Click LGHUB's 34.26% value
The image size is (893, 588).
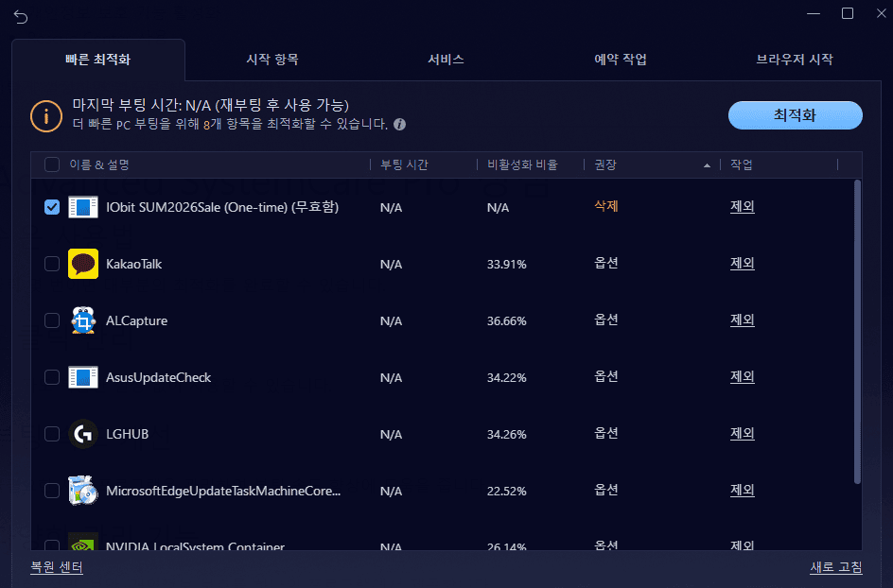click(x=506, y=434)
